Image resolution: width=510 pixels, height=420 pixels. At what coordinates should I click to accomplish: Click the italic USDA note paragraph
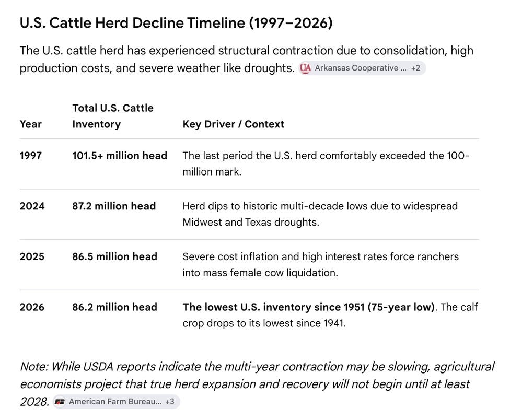pos(257,384)
